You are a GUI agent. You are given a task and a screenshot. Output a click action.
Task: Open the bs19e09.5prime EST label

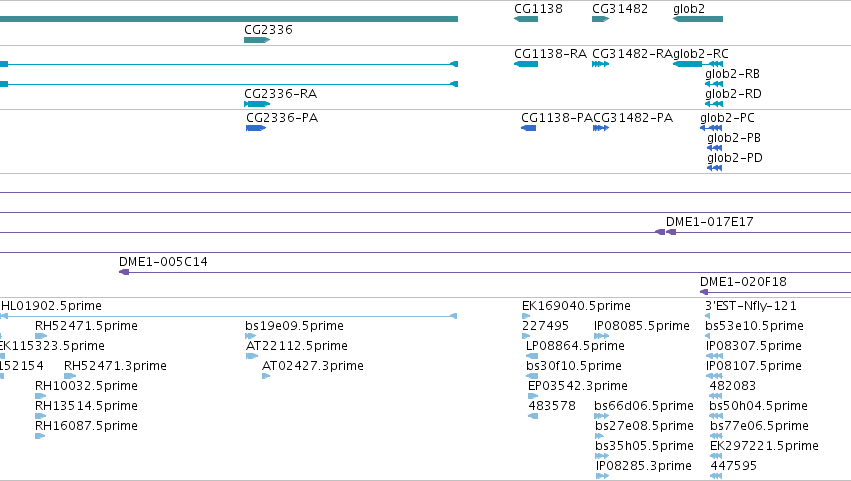(294, 326)
